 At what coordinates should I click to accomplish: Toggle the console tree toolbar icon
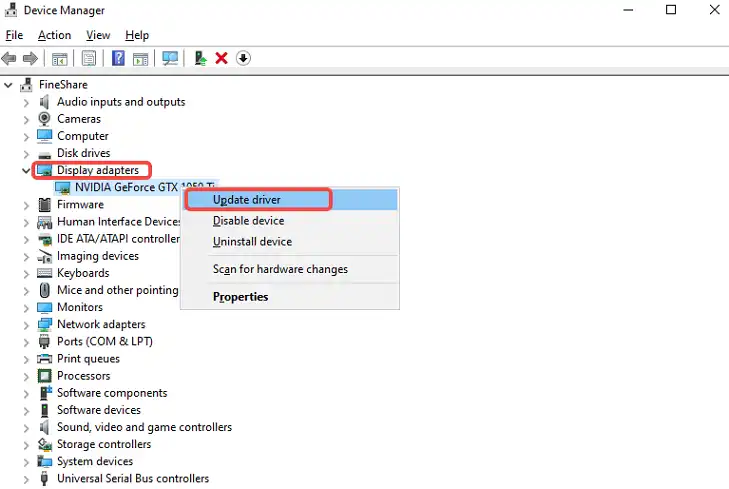click(x=60, y=59)
